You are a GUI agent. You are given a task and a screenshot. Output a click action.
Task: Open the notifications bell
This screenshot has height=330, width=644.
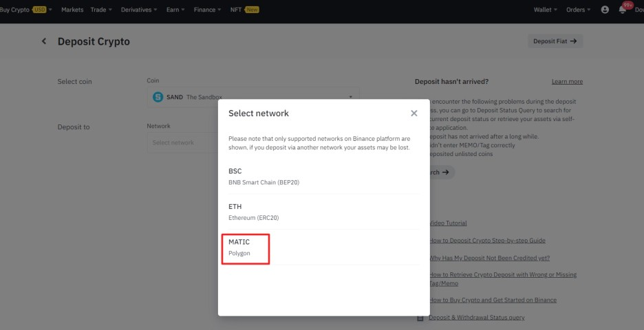(622, 10)
